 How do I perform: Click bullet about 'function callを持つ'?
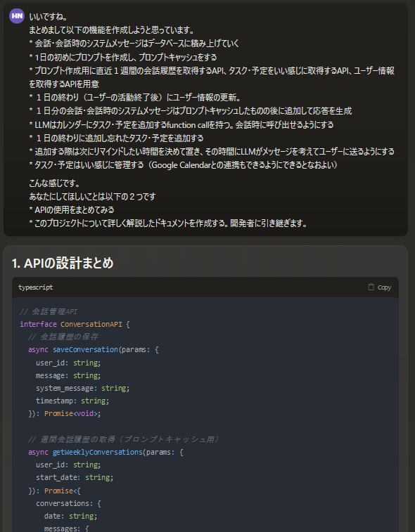pos(181,124)
